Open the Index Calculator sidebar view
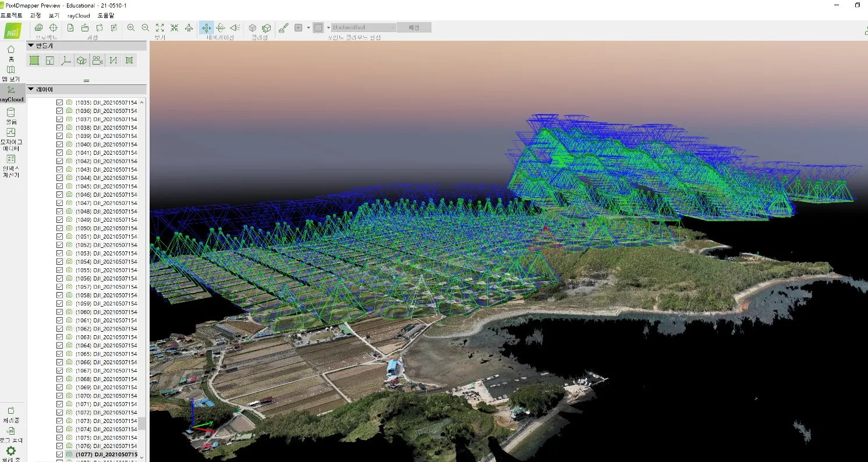Image resolution: width=868 pixels, height=462 pixels. coord(11,166)
